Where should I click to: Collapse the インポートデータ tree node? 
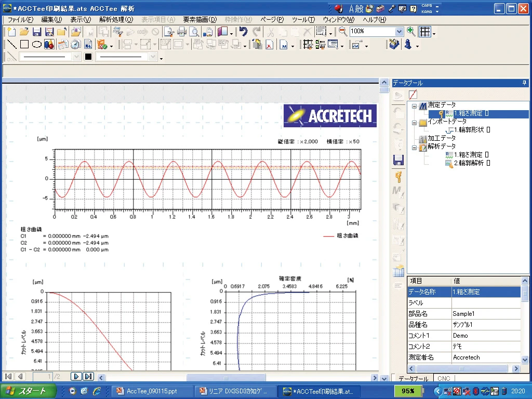414,123
